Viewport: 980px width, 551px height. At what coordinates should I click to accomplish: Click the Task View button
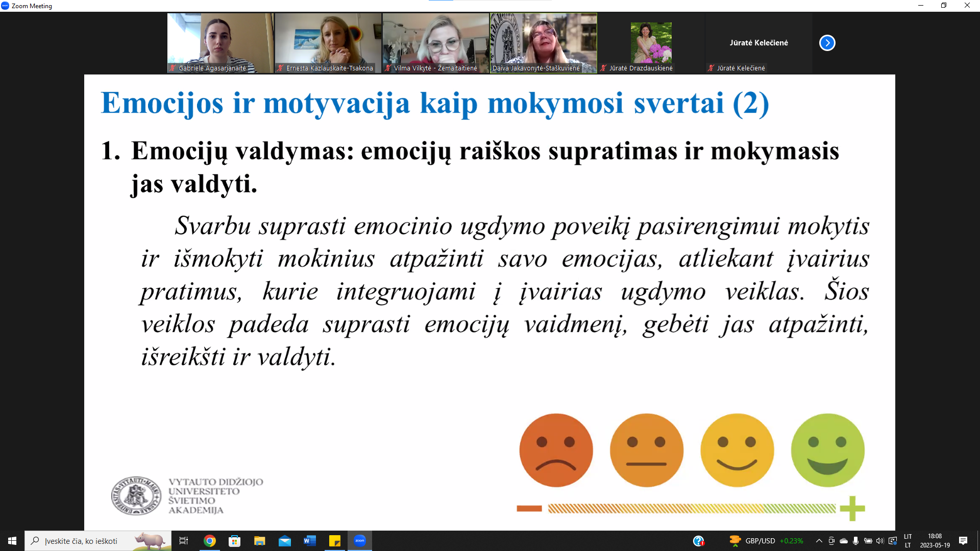click(x=184, y=541)
